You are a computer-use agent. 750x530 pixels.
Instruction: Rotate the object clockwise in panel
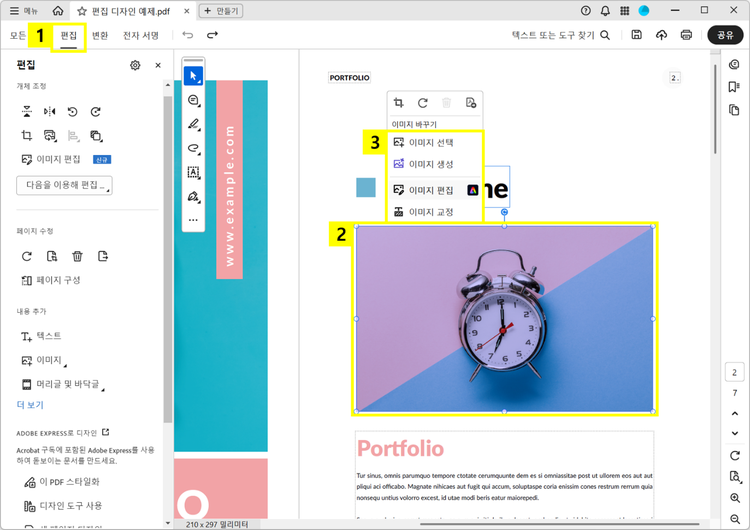pos(96,111)
